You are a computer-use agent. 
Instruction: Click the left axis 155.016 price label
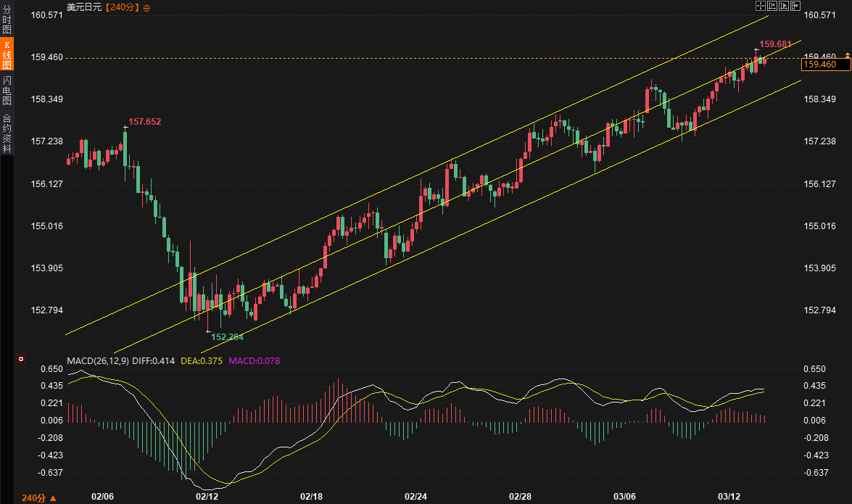46,226
